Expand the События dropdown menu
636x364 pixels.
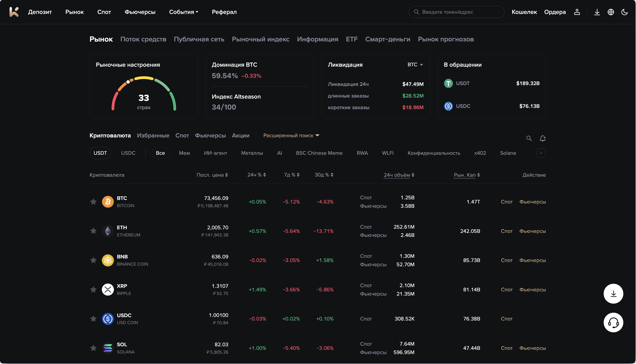coord(184,12)
